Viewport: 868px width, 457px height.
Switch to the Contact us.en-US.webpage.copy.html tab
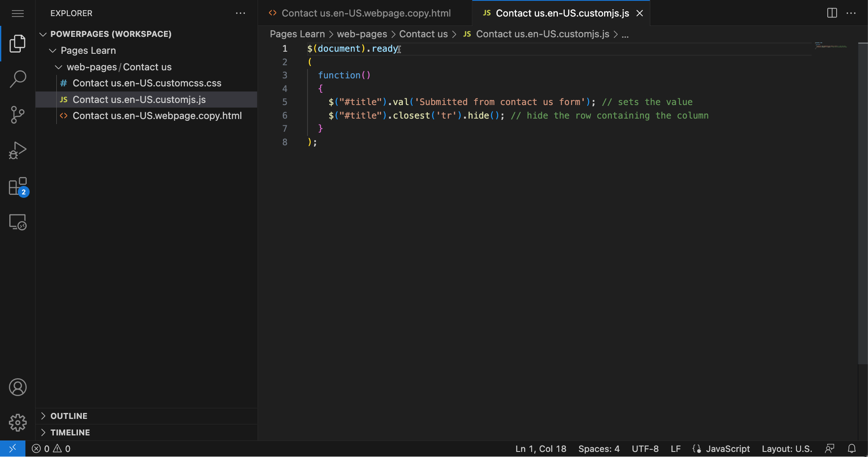point(366,13)
